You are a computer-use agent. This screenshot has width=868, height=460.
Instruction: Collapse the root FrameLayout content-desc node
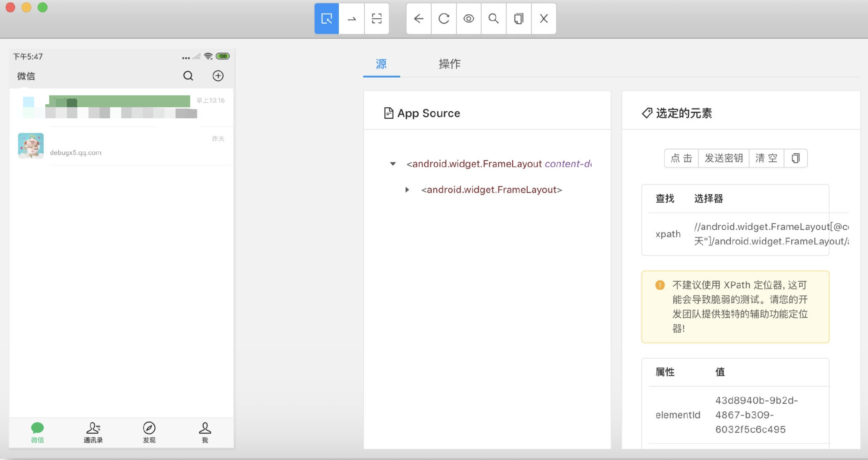coord(393,164)
